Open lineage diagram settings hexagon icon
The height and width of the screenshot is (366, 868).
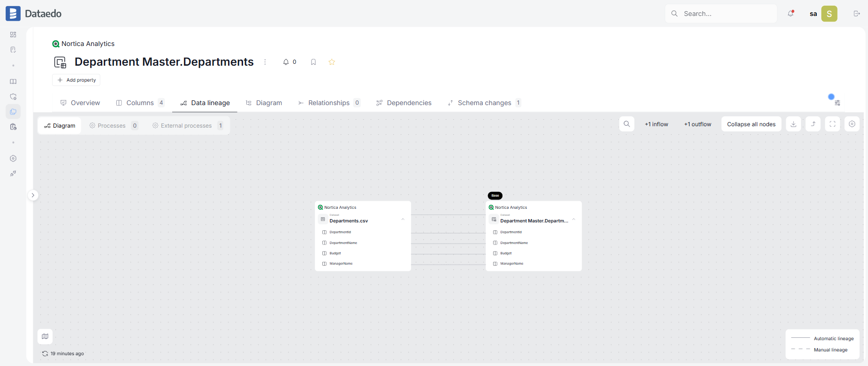[852, 124]
